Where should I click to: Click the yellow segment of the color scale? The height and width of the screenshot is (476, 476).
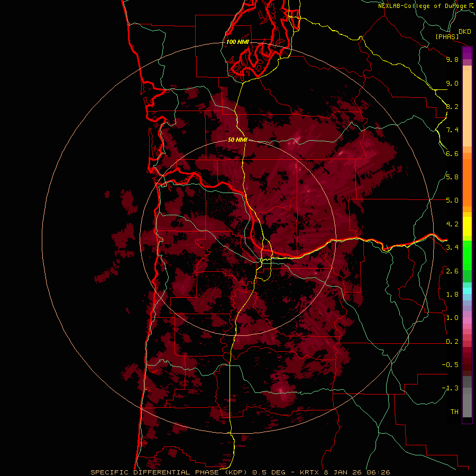(467, 226)
